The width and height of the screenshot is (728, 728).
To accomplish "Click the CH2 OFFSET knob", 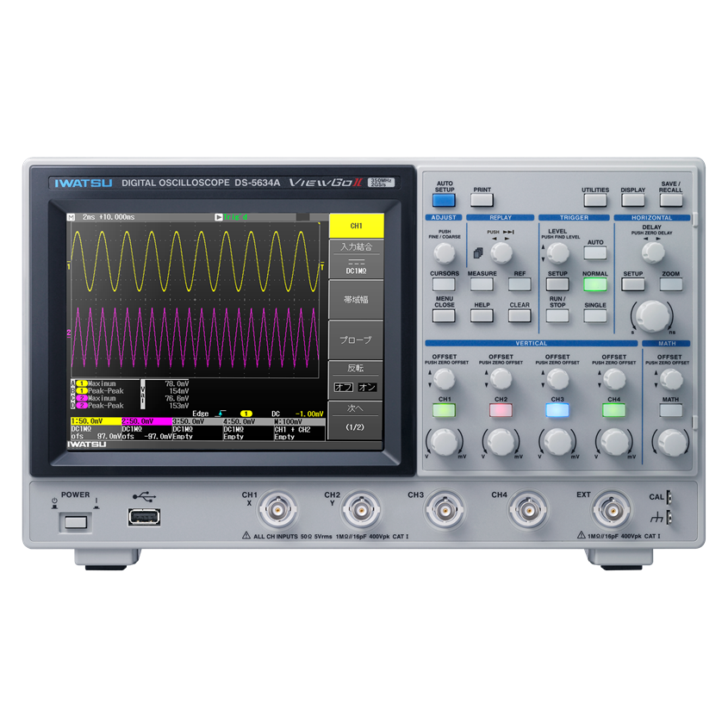I will pyautogui.click(x=501, y=379).
